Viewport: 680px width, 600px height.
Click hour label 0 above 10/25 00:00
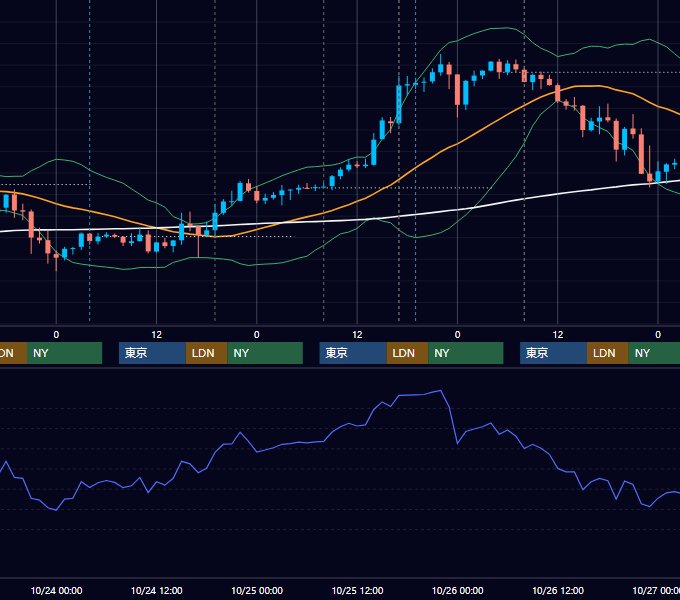[x=257, y=335]
